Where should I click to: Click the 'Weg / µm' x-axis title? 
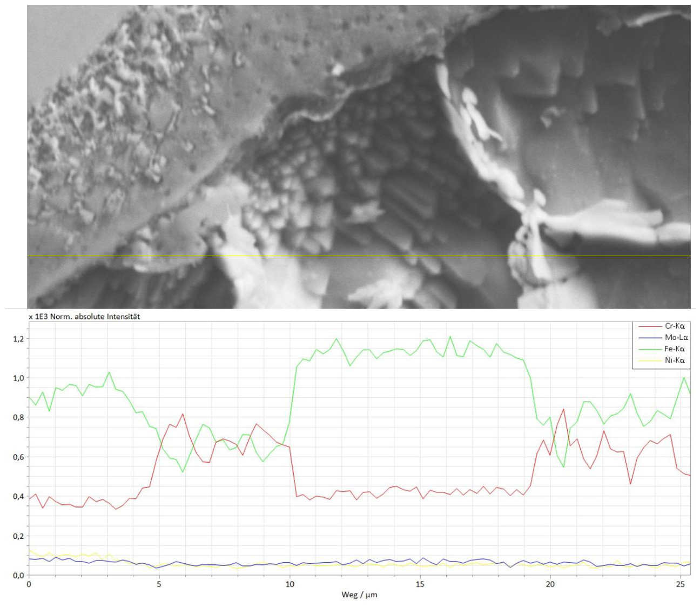pyautogui.click(x=359, y=595)
